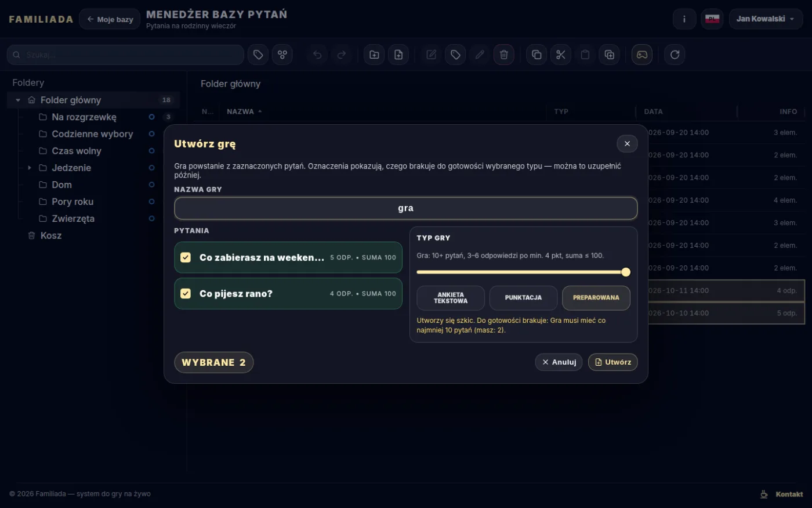Expand the Jedzenie folder arrow
Screen dimensions: 812x508
pos(30,168)
